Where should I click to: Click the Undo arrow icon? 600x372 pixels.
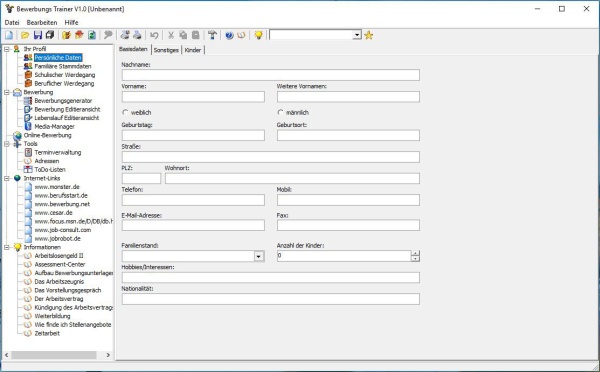pos(154,35)
